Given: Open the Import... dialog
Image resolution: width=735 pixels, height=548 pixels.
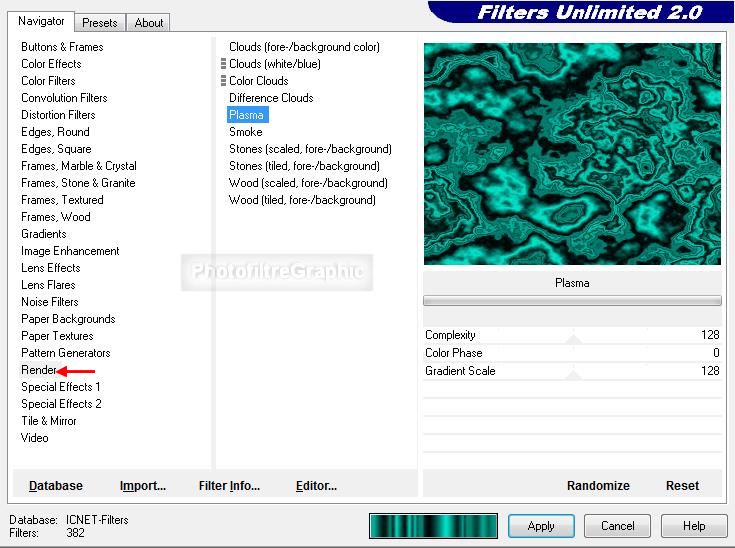Looking at the screenshot, I should 143,486.
